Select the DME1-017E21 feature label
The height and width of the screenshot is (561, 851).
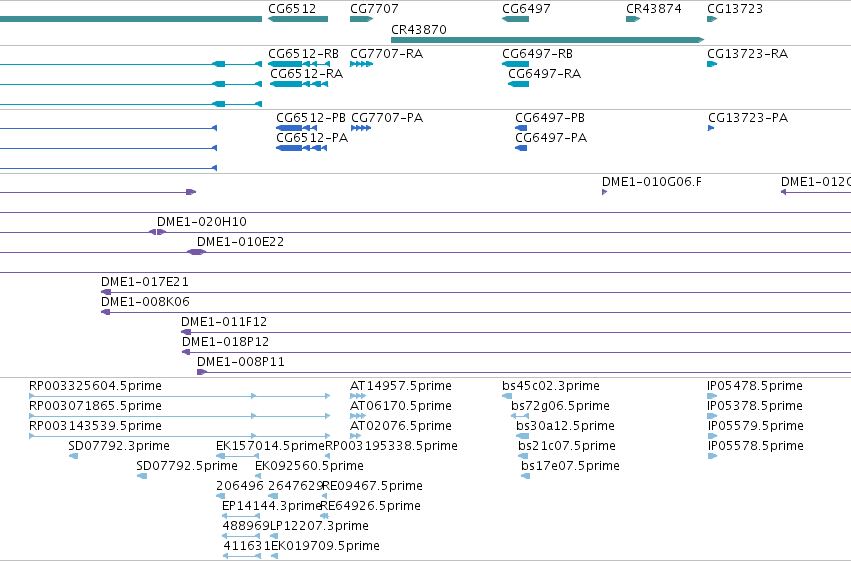coord(144,282)
